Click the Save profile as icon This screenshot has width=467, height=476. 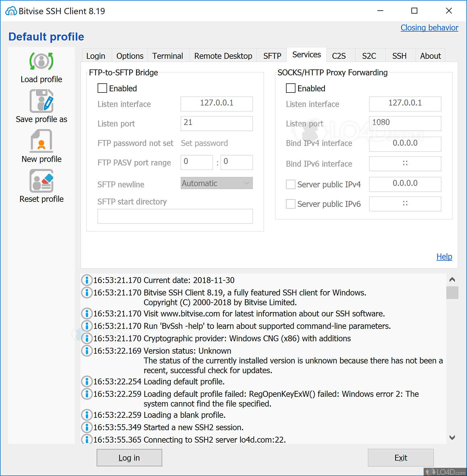[x=41, y=101]
